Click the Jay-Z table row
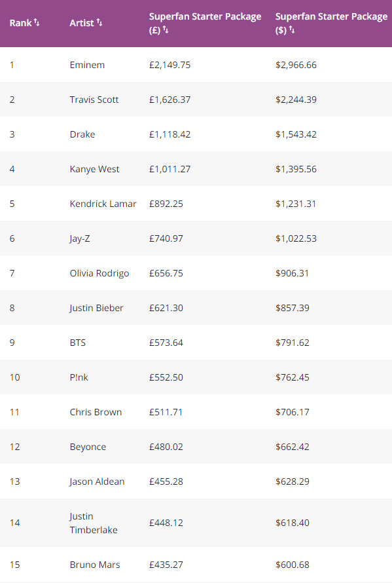This screenshot has width=392, height=583. [x=196, y=238]
